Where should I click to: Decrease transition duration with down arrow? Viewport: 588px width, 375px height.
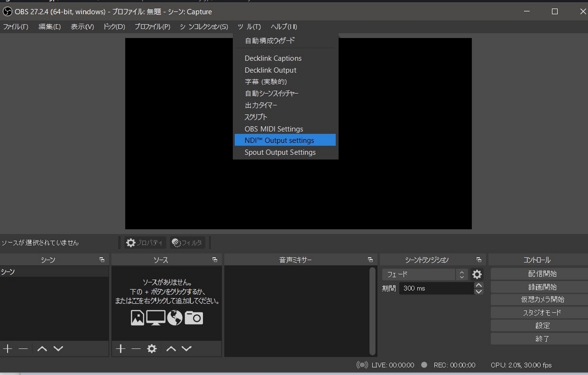coord(479,291)
